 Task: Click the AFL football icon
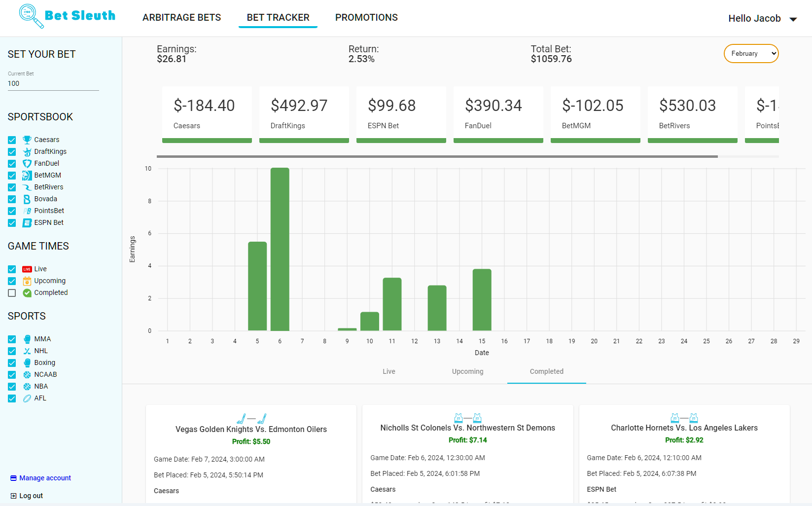click(27, 398)
